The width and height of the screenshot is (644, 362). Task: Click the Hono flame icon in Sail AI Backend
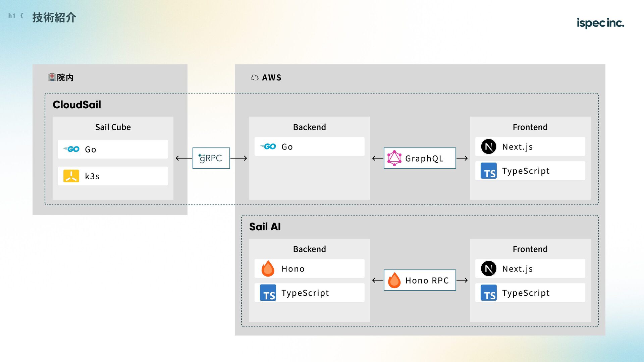click(x=268, y=268)
